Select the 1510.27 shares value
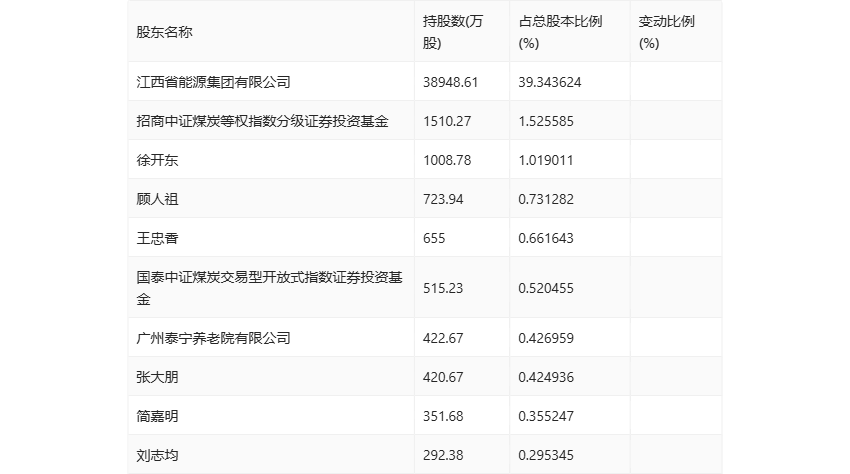Image resolution: width=850 pixels, height=474 pixels. click(x=447, y=121)
